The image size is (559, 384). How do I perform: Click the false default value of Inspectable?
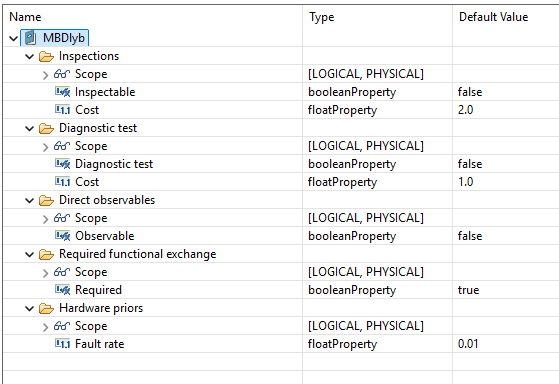click(x=470, y=92)
